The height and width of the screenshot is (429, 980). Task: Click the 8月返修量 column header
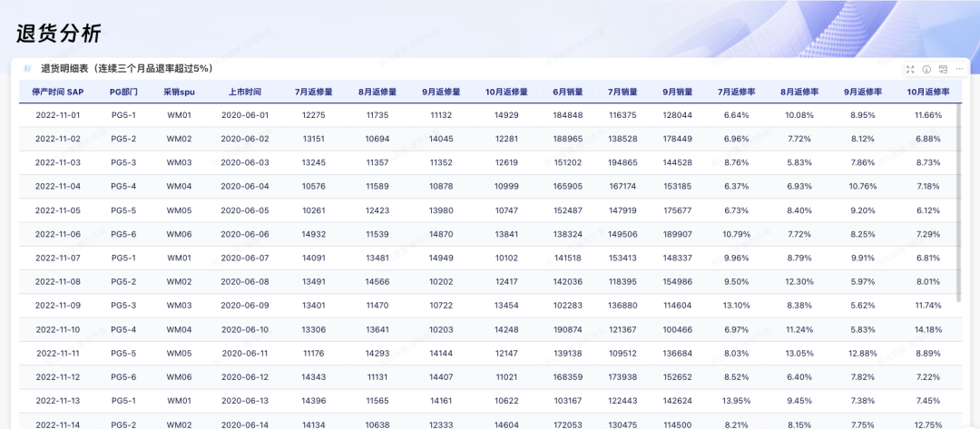tap(377, 92)
